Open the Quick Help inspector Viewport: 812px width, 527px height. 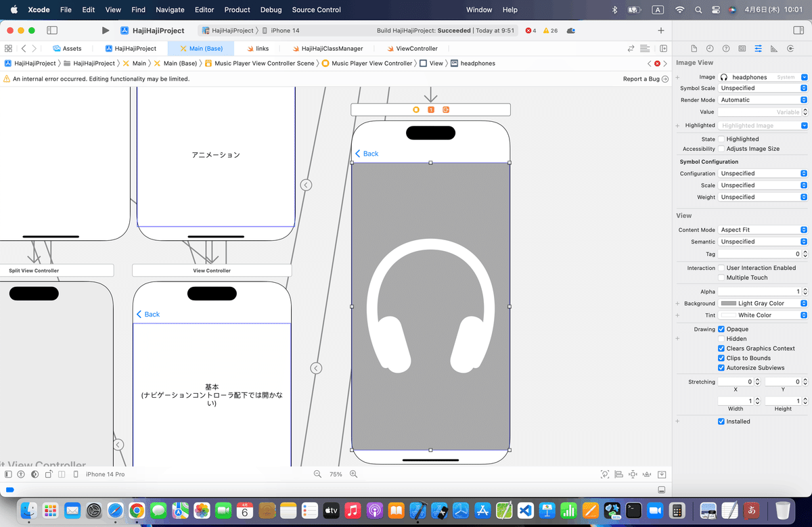pyautogui.click(x=726, y=49)
